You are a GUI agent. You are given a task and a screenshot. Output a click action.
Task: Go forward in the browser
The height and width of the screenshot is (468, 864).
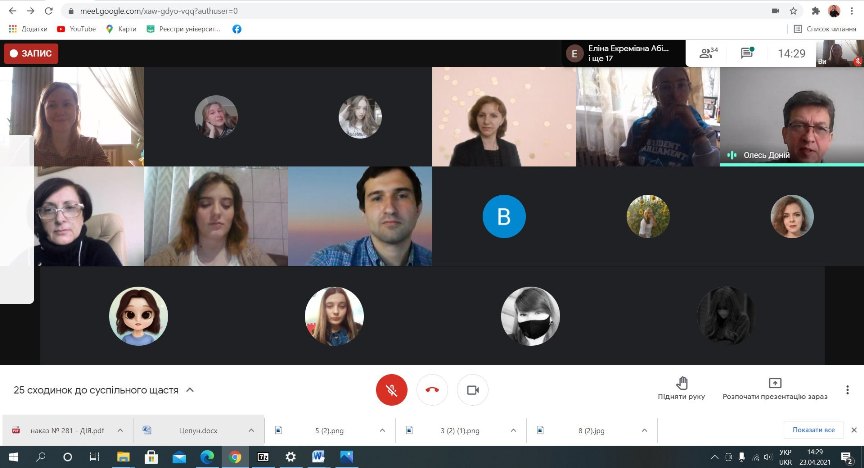(x=30, y=11)
